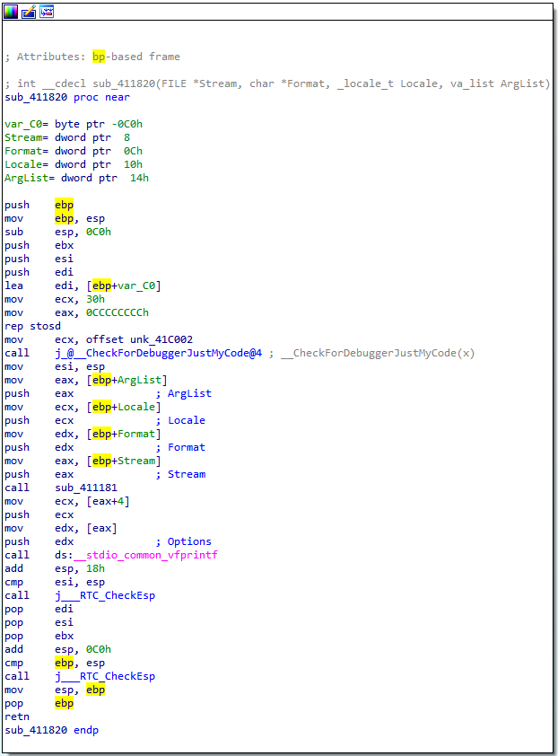Select the 'mov ebp, esp' instruction
Image resolution: width=558 pixels, height=756 pixels.
point(55,218)
